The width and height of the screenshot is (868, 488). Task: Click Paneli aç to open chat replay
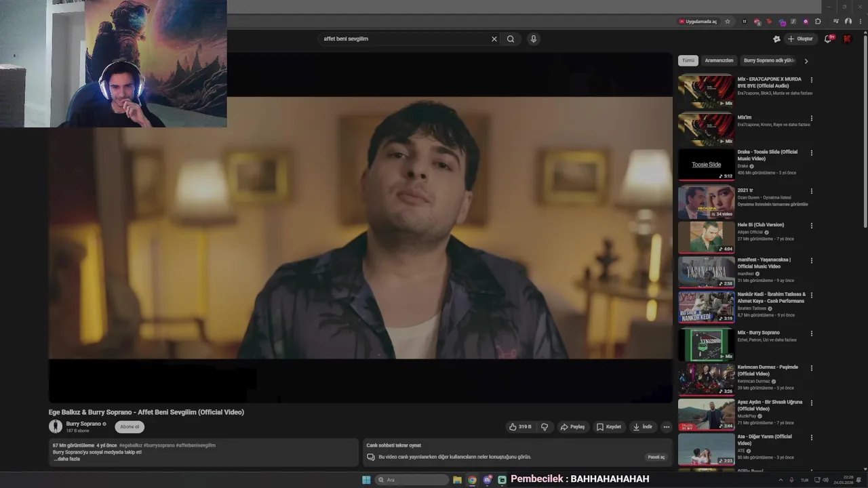[656, 457]
